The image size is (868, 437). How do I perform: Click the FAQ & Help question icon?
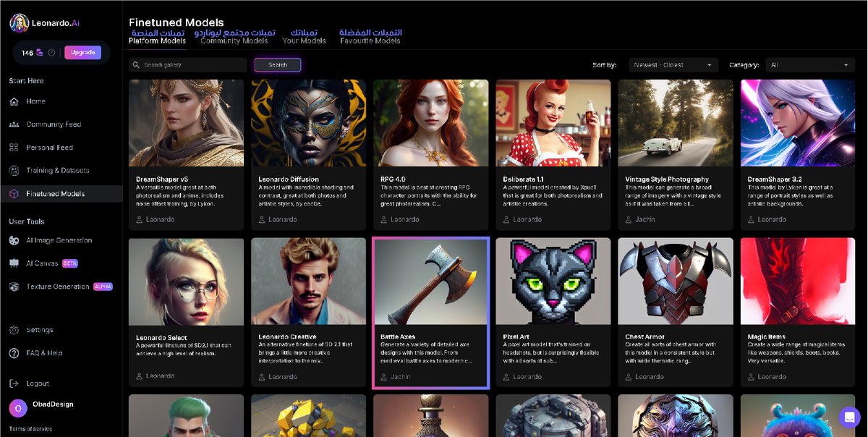(14, 353)
